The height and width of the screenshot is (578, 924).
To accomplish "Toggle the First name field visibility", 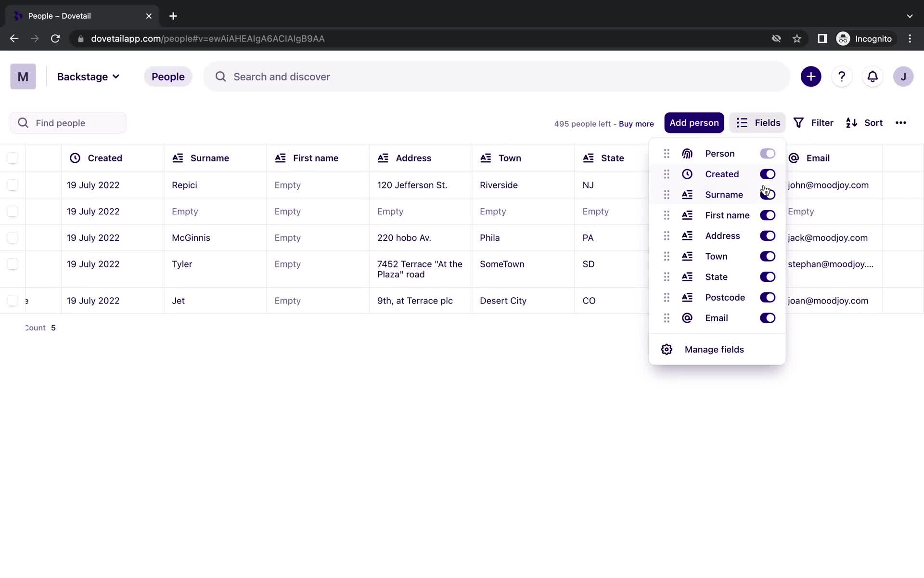I will coord(768,215).
